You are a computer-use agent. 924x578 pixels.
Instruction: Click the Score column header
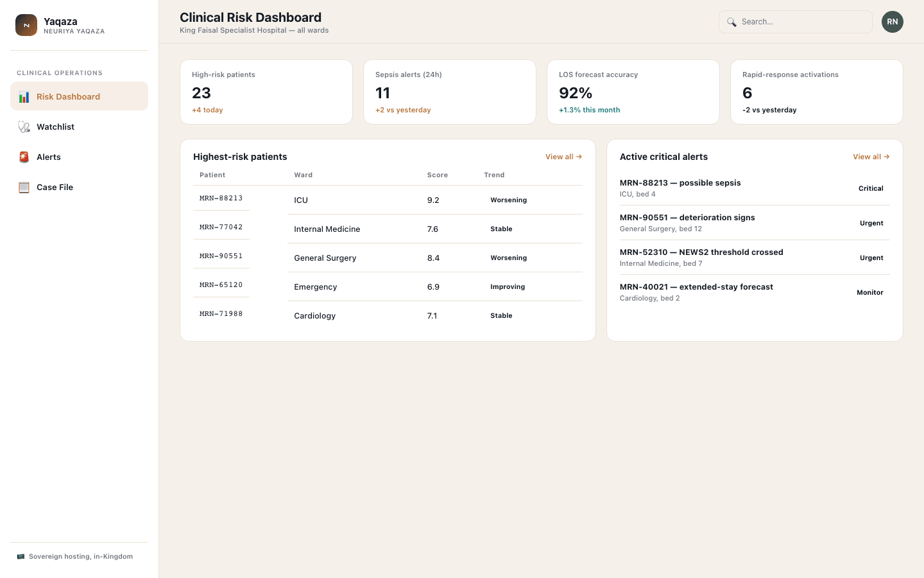click(438, 175)
